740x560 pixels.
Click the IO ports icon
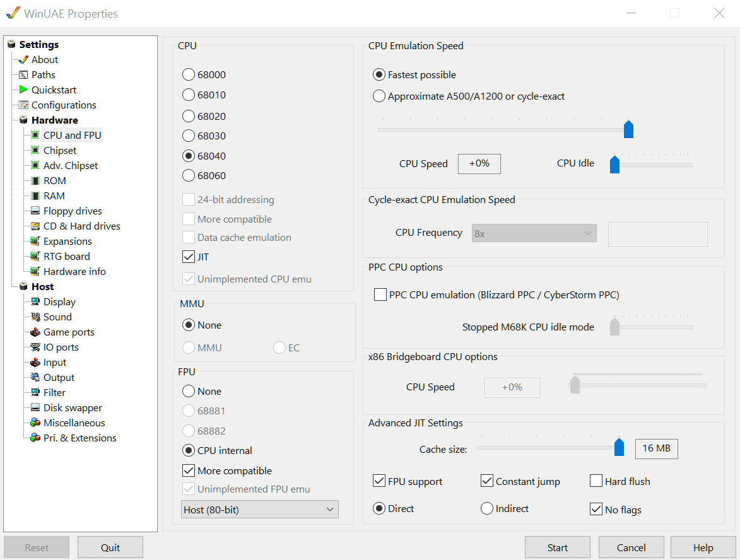35,347
